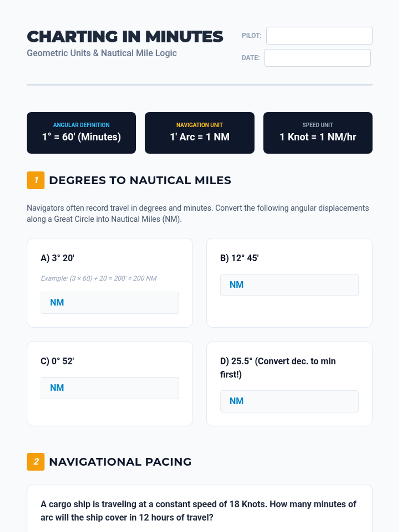Screen dimensions: 399x532
Task: Click the DATE input field
Action: 317,58
